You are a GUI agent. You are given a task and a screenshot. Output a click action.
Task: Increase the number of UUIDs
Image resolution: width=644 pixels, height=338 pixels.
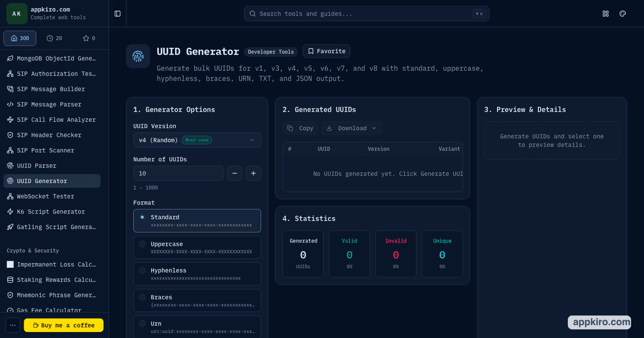pyautogui.click(x=253, y=173)
